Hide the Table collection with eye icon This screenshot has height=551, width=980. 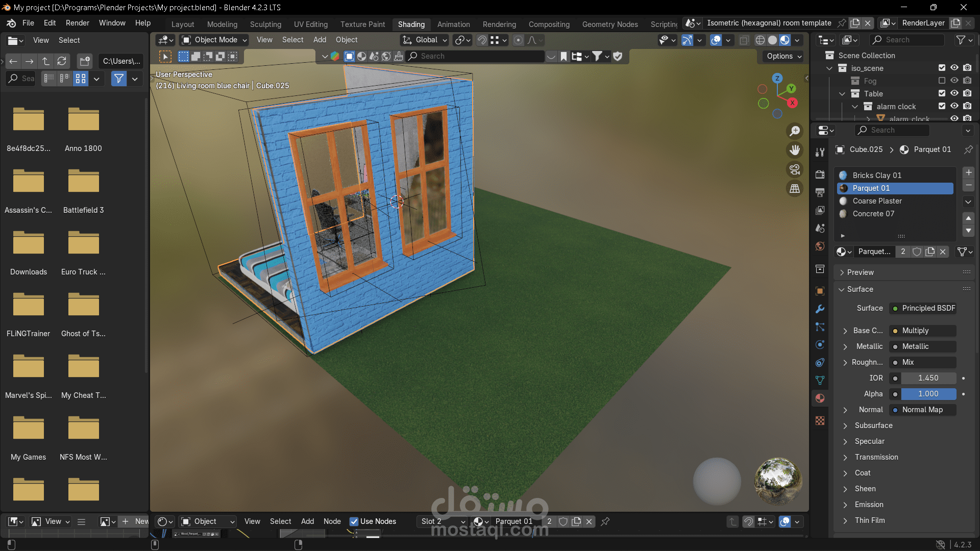tap(954, 93)
